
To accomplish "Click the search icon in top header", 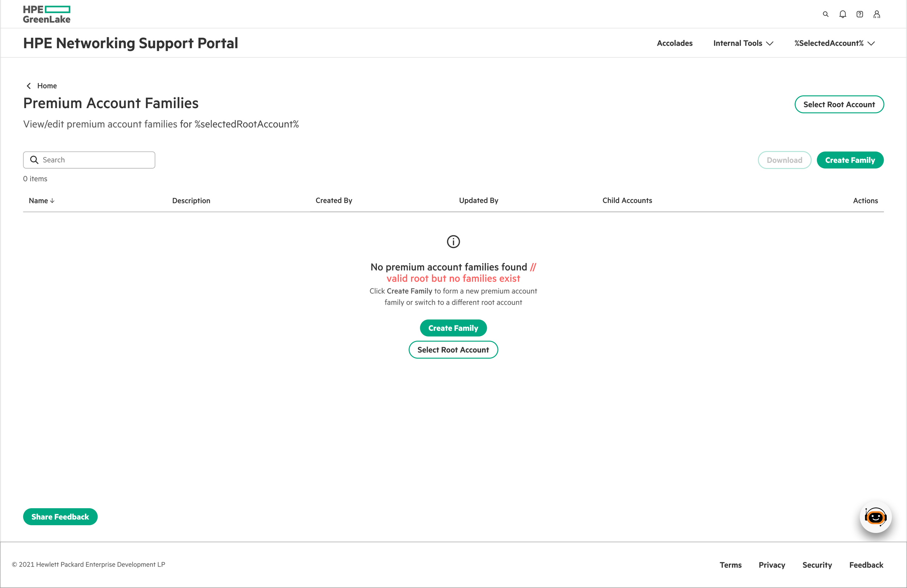I will click(825, 14).
